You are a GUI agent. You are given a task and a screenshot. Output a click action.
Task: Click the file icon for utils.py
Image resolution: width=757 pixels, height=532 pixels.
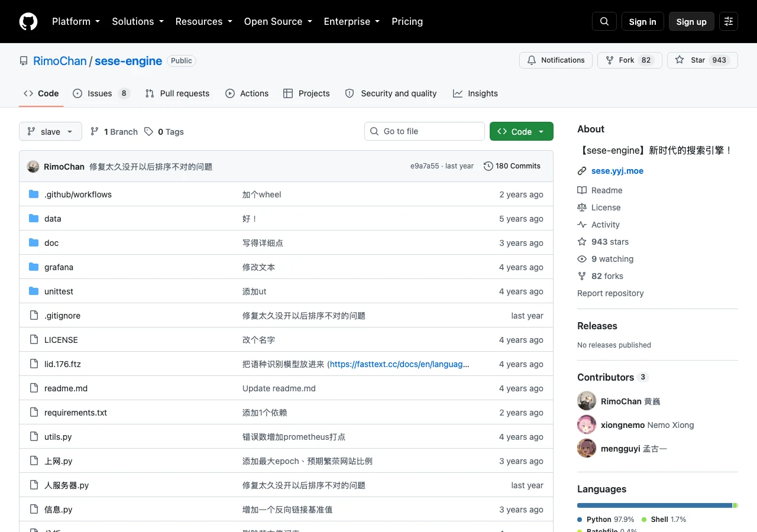coord(34,436)
